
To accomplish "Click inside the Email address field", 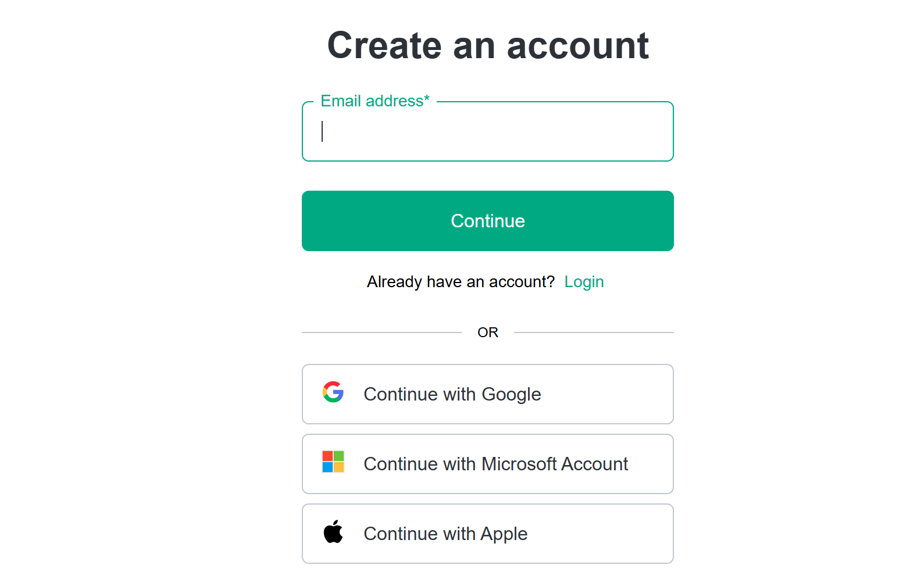I will click(487, 131).
